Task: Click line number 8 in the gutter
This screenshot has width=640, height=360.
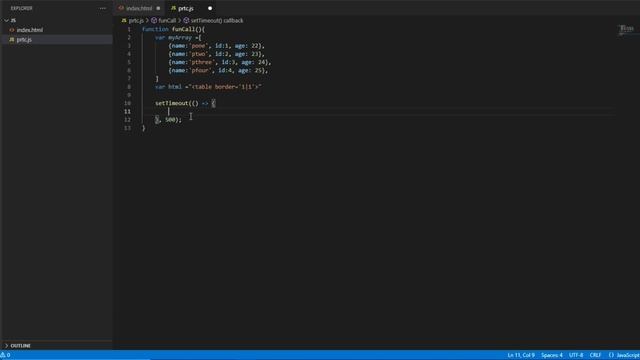Action: pyautogui.click(x=129, y=87)
